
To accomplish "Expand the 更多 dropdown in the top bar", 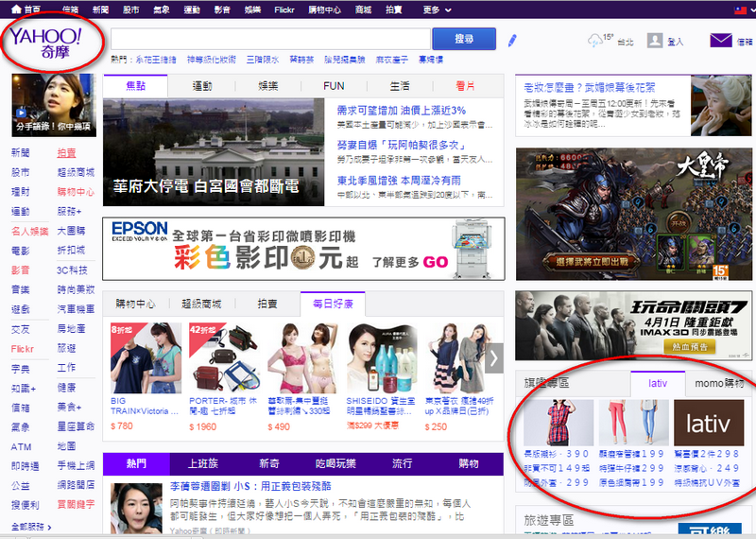I will click(x=437, y=9).
